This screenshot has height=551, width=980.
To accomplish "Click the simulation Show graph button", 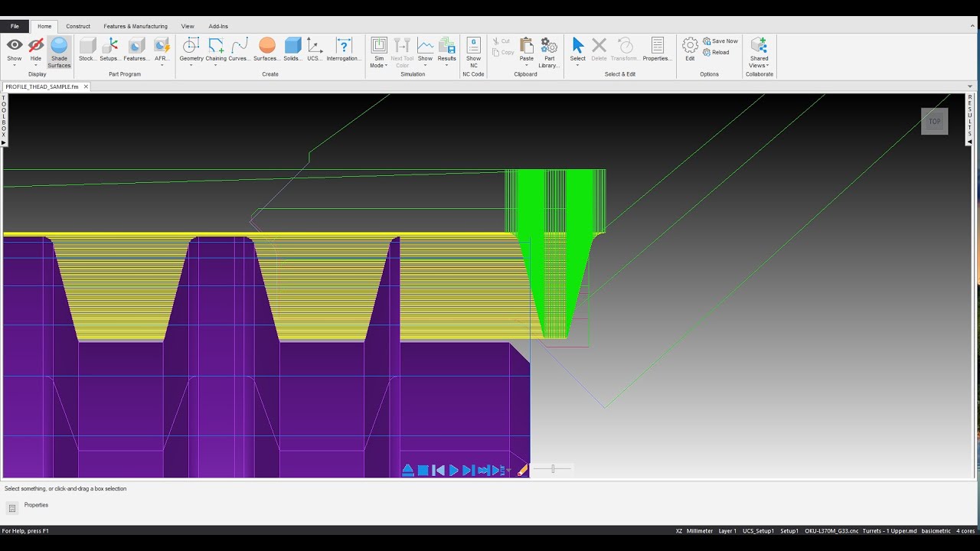I will pos(425,50).
